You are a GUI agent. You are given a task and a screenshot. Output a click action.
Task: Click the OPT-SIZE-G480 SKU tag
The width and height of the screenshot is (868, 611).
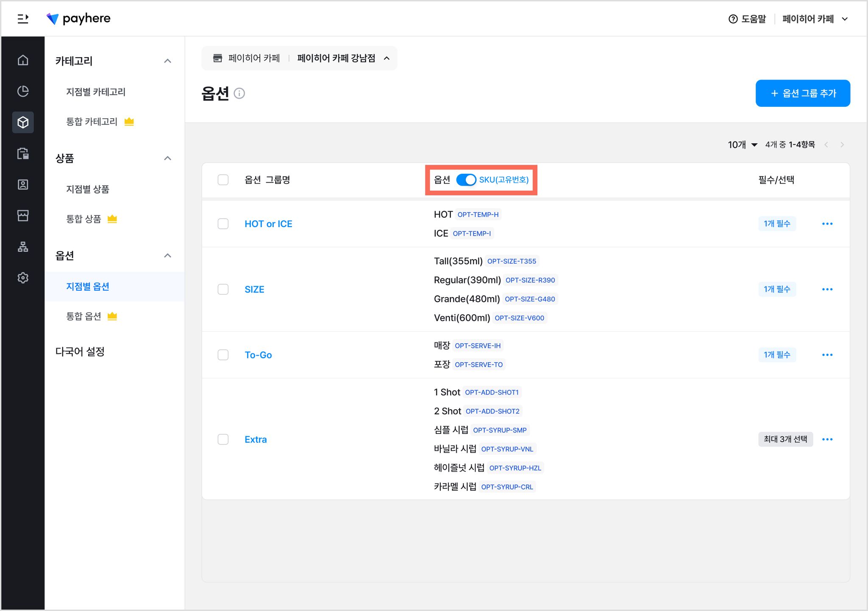tap(530, 299)
